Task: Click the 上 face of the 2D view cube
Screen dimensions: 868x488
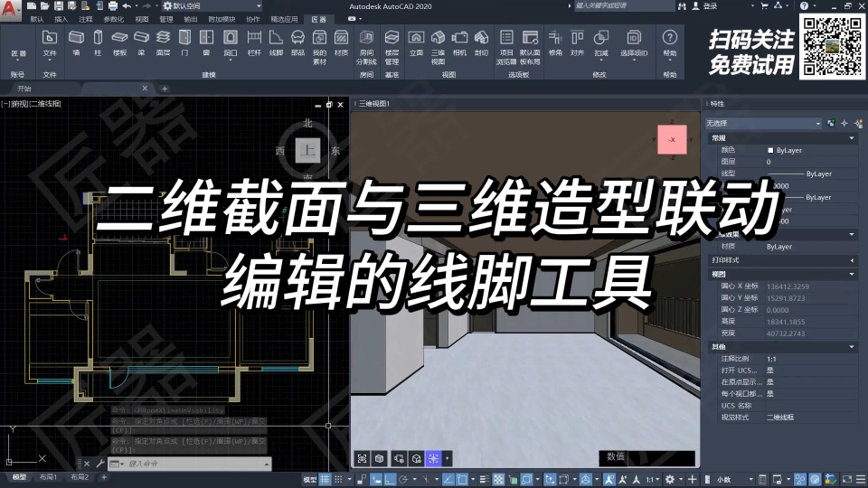Action: click(307, 150)
